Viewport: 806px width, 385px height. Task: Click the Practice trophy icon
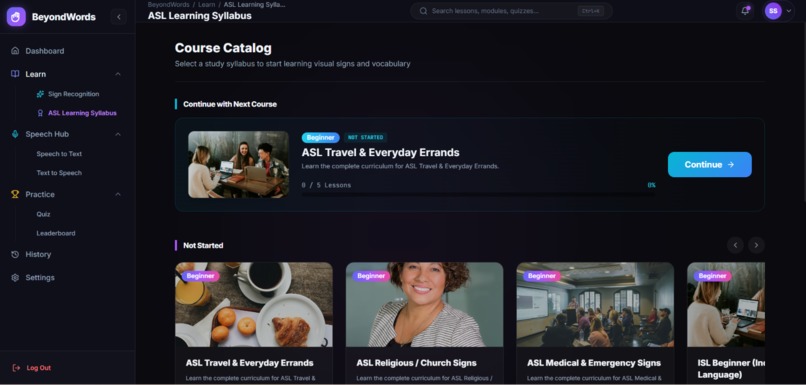tap(15, 194)
